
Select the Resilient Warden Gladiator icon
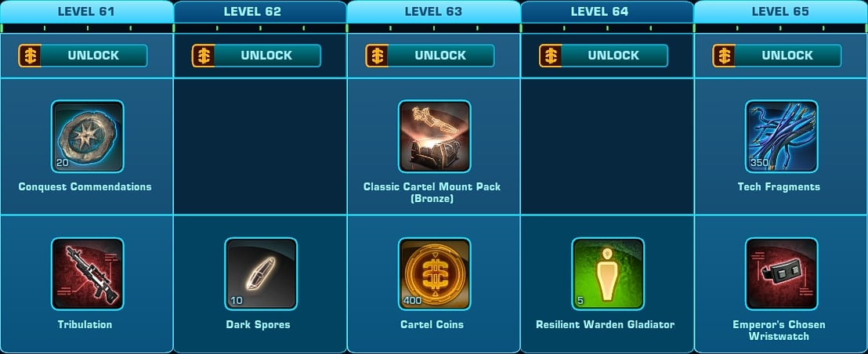pyautogui.click(x=608, y=274)
